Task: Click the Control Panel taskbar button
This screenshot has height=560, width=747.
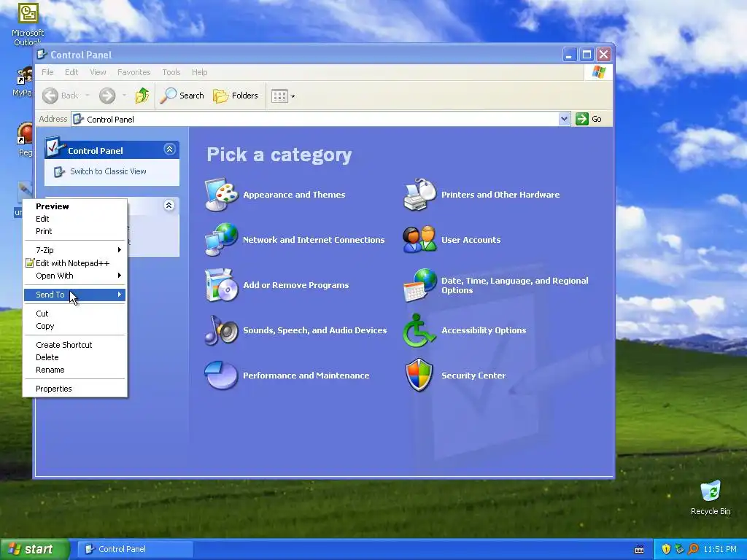Action: pos(134,549)
